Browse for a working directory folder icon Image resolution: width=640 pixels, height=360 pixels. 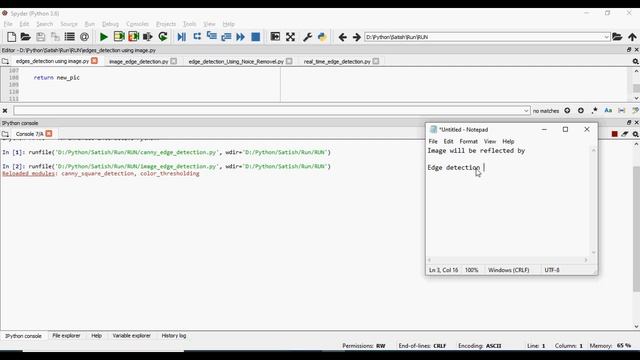[x=617, y=37]
